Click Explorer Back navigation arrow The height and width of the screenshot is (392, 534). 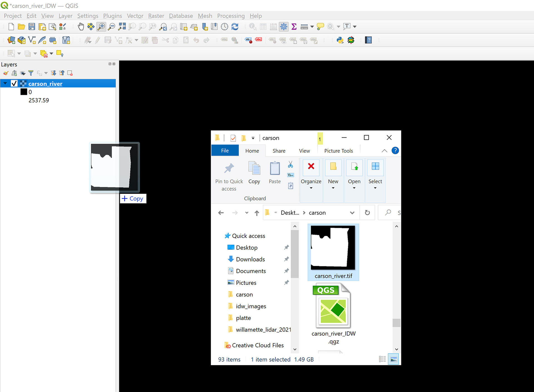221,213
